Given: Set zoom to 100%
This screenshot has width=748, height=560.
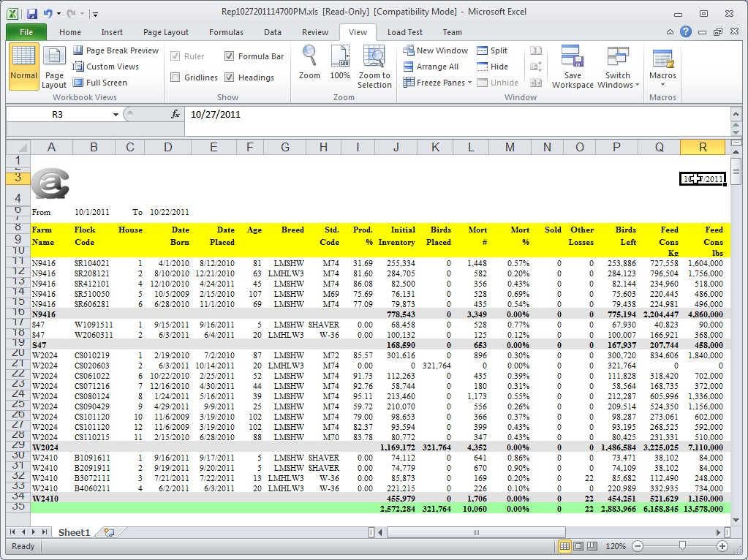Looking at the screenshot, I should pos(340,62).
